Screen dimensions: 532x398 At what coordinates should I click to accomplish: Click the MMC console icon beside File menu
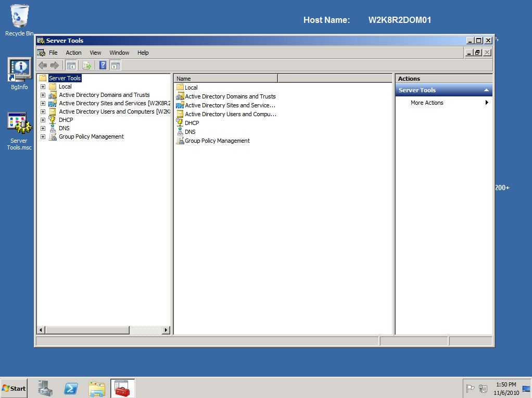pyautogui.click(x=42, y=53)
